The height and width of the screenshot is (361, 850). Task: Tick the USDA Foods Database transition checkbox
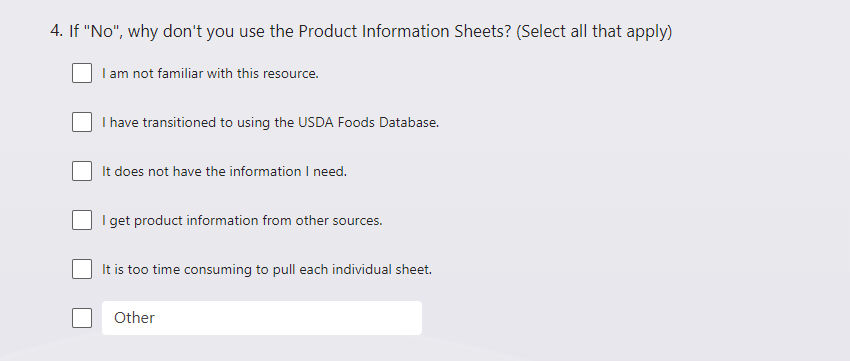click(82, 122)
